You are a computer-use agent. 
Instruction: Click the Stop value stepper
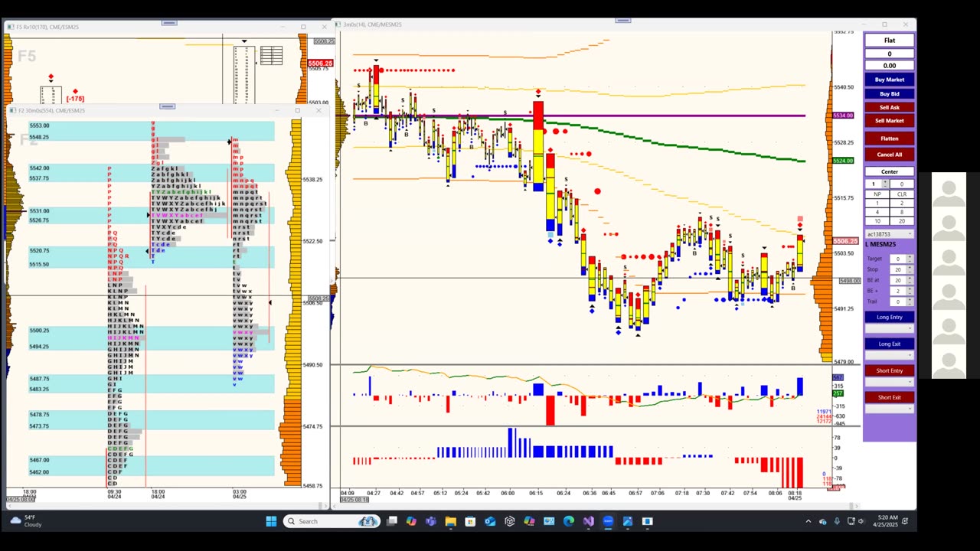pos(910,269)
